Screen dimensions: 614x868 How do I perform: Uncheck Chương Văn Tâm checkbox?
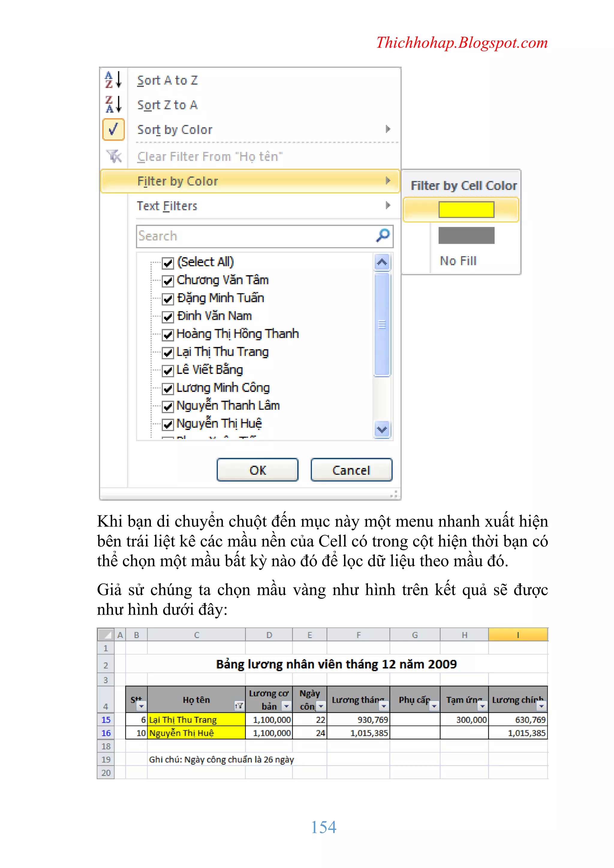(x=168, y=281)
